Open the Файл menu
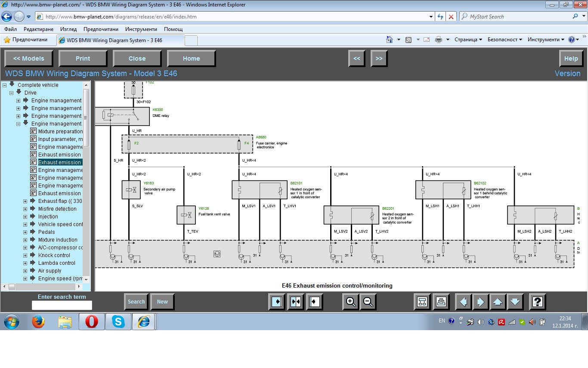The height and width of the screenshot is (368, 588). [x=11, y=29]
